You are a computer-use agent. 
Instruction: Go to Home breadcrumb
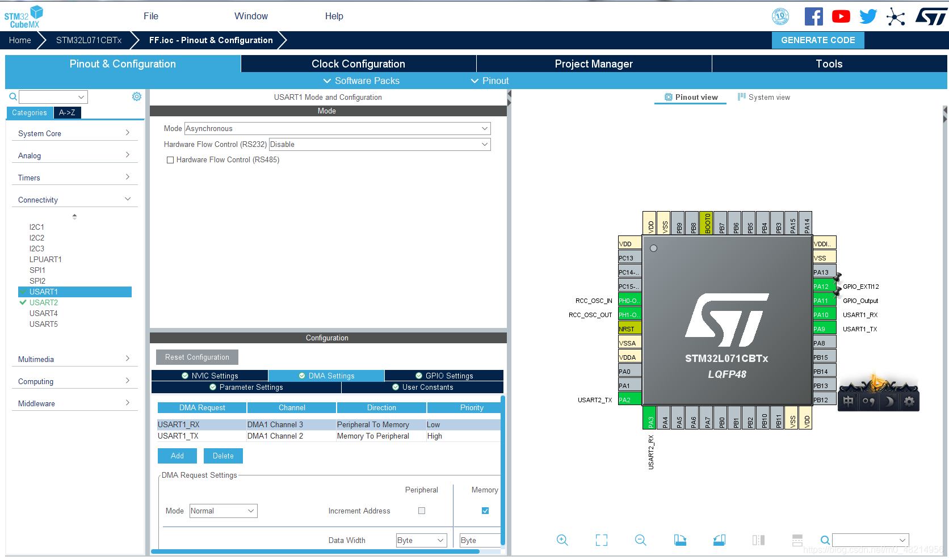(20, 40)
